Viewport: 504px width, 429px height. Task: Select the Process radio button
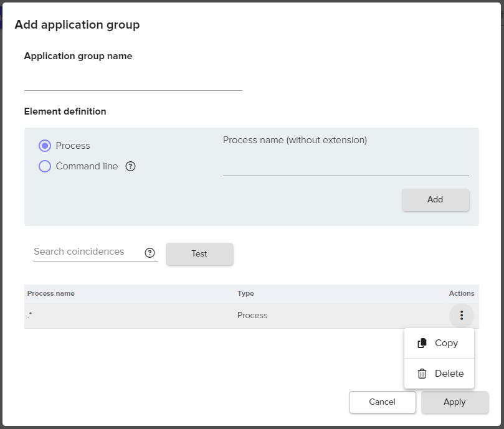45,146
